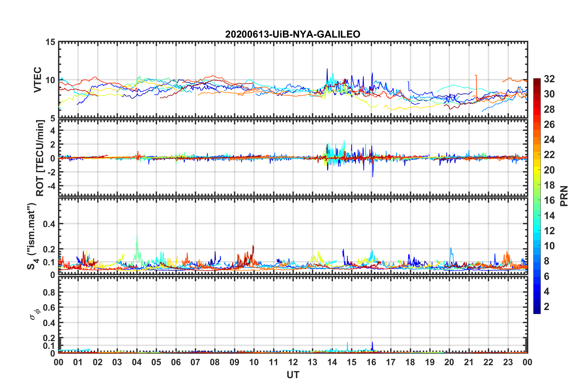Screen dimensions: 586x392
Task: Select colorbar tick label 20
Action: pos(549,170)
